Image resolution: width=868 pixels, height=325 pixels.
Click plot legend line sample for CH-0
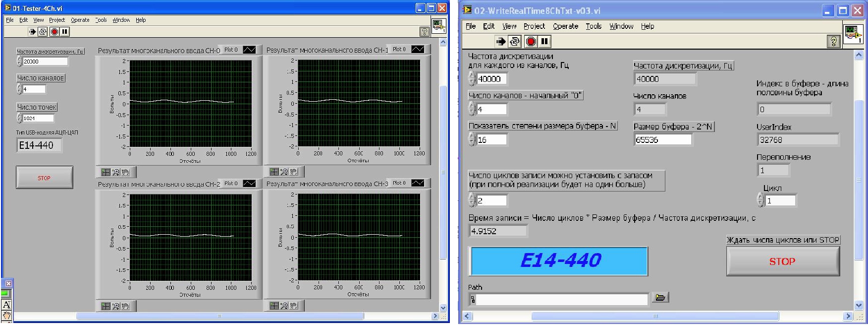(249, 50)
